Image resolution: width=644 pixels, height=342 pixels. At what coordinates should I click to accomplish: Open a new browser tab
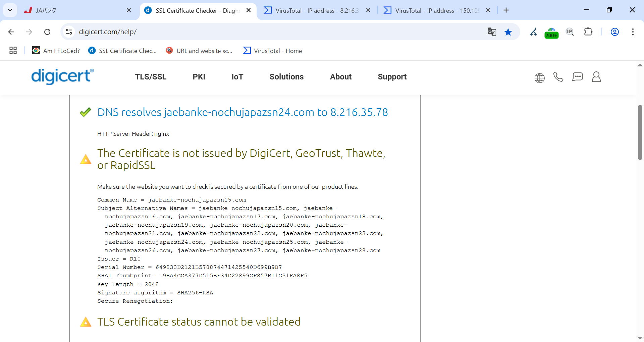pos(506,10)
